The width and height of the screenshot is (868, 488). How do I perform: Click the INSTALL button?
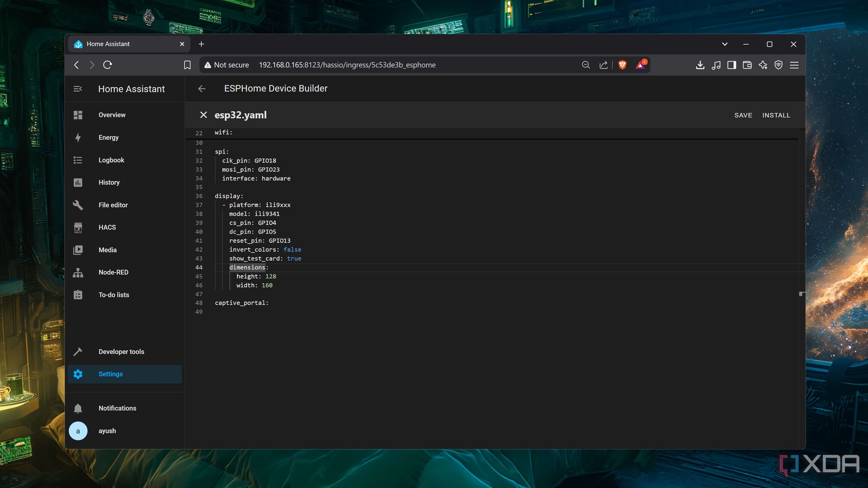pos(776,115)
